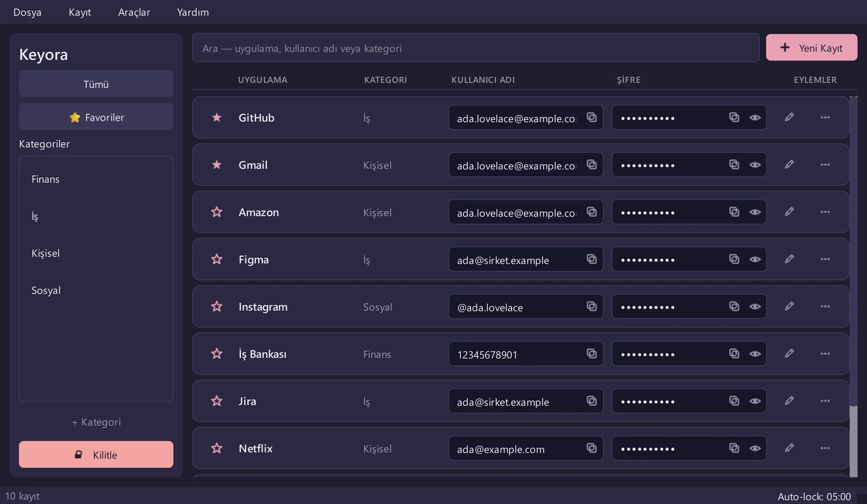Image resolution: width=867 pixels, height=504 pixels.
Task: Open more actions for Netflix
Action: [x=825, y=448]
